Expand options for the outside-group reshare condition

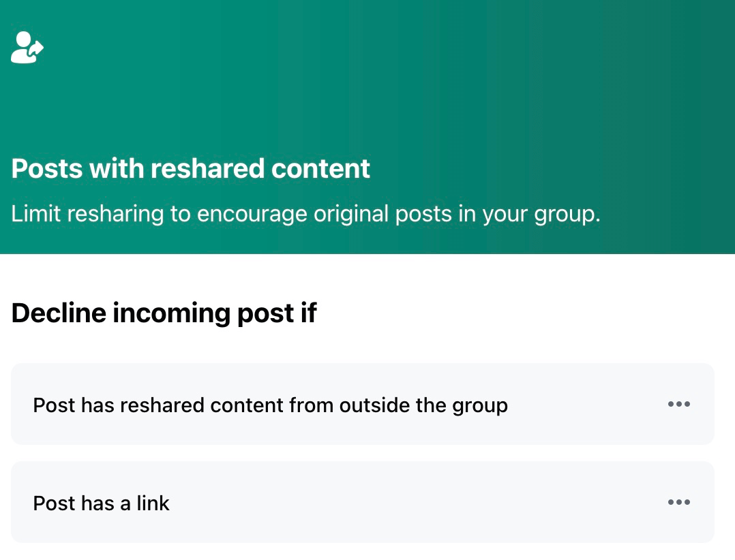(679, 404)
